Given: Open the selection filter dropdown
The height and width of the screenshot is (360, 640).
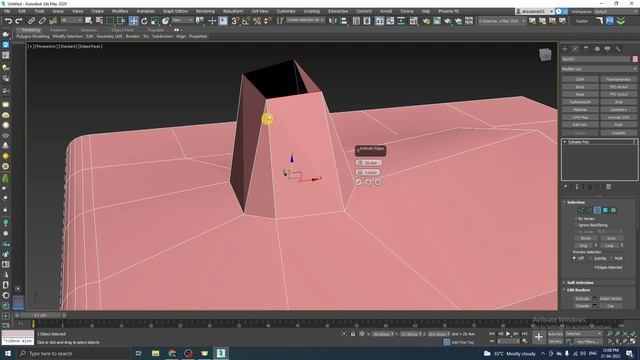Looking at the screenshot, I should click(x=71, y=20).
